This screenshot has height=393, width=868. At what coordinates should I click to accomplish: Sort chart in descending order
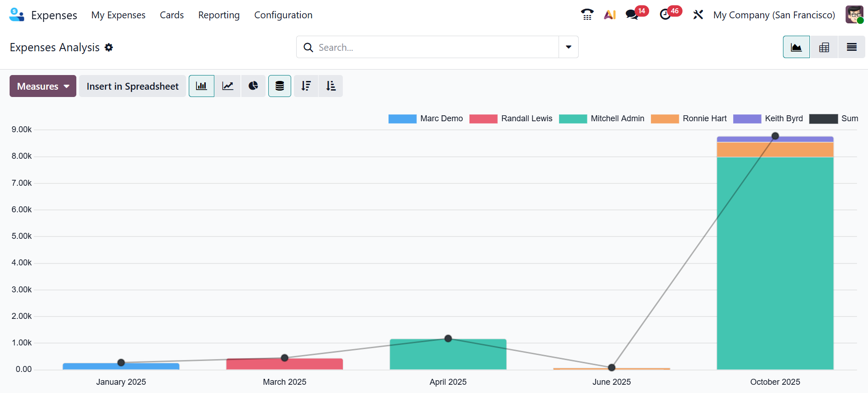(x=306, y=86)
